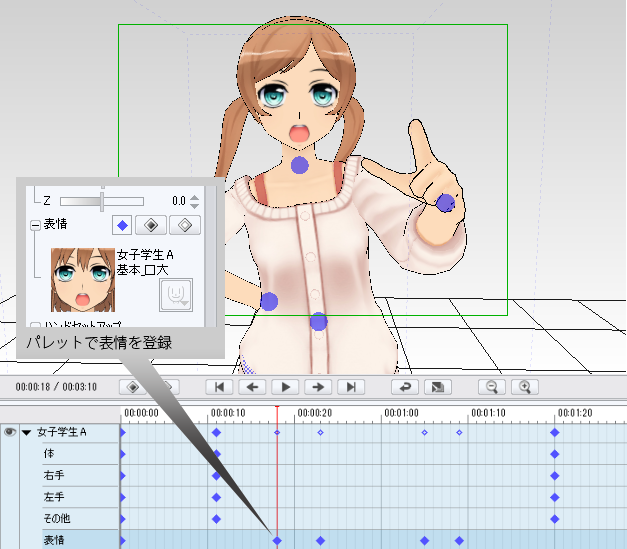627x549 pixels.
Task: Select the その他 track row
Action: pos(81,519)
